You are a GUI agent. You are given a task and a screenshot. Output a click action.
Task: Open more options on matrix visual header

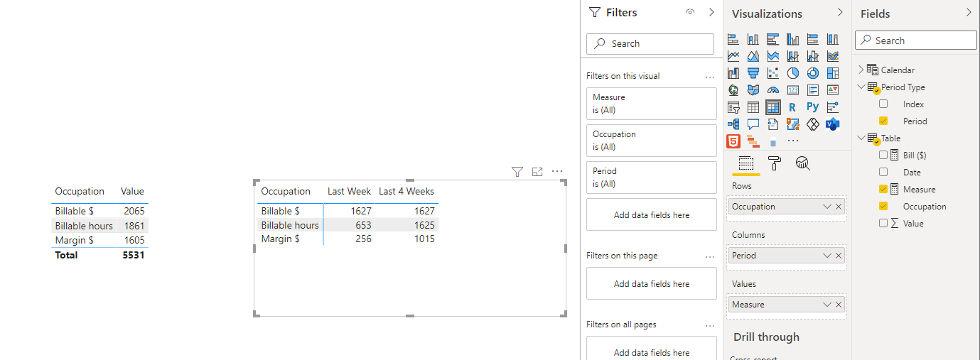557,172
